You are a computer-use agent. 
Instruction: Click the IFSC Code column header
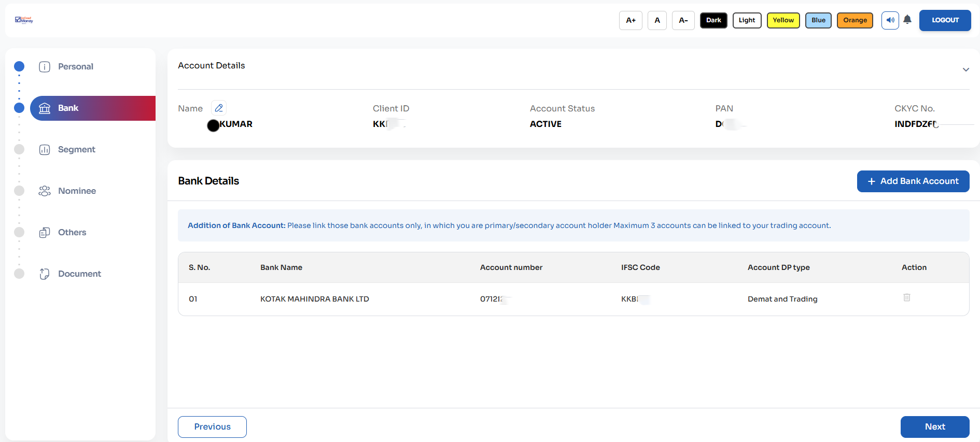coord(640,267)
